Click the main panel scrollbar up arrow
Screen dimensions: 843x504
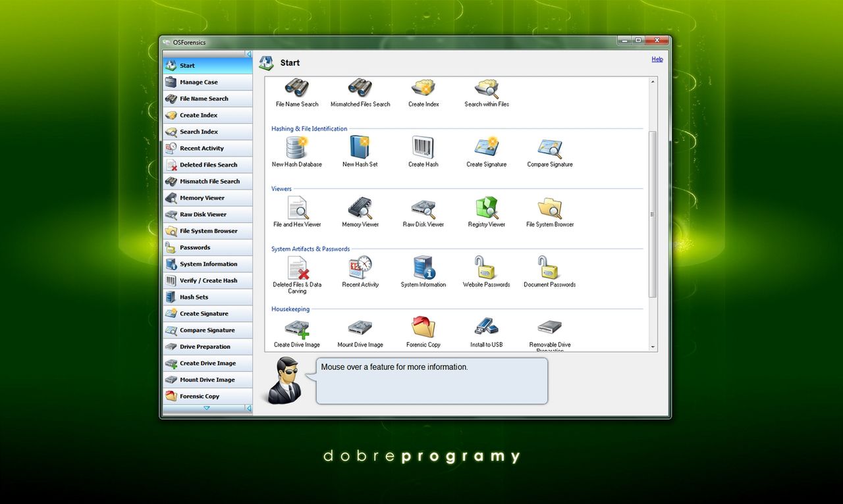coord(653,82)
